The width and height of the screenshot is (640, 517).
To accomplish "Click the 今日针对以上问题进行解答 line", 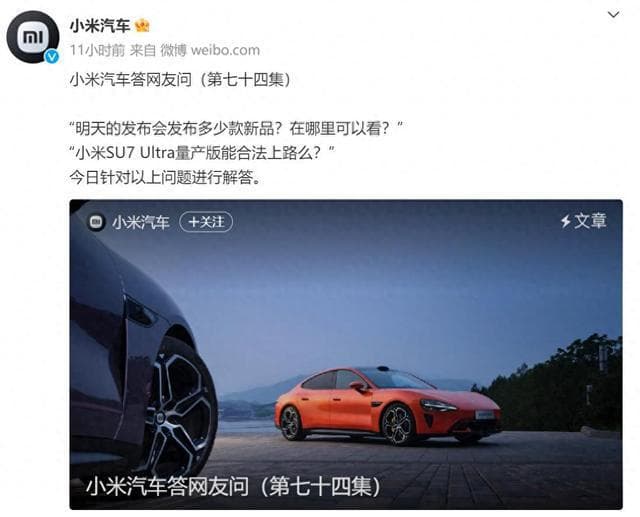I will point(165,178).
